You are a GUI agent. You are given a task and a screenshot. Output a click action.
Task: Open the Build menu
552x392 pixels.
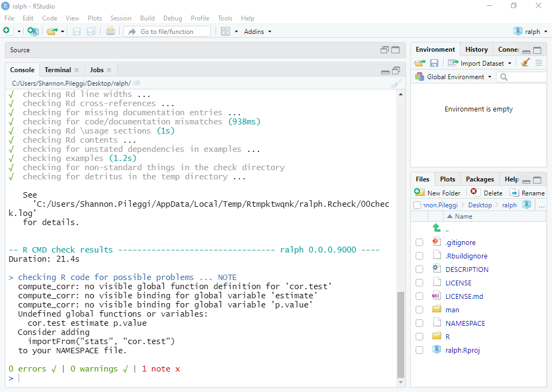click(147, 18)
